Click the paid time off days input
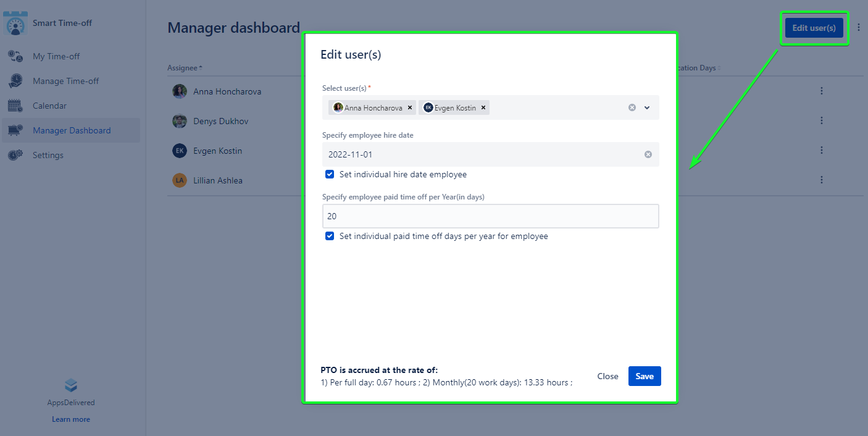Screen dimensions: 868x436 490,216
